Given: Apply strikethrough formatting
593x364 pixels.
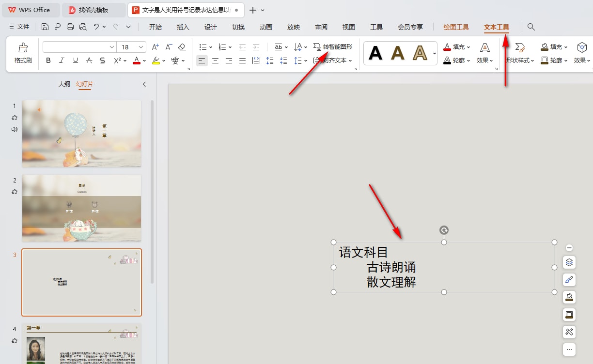Looking at the screenshot, I should [x=89, y=61].
